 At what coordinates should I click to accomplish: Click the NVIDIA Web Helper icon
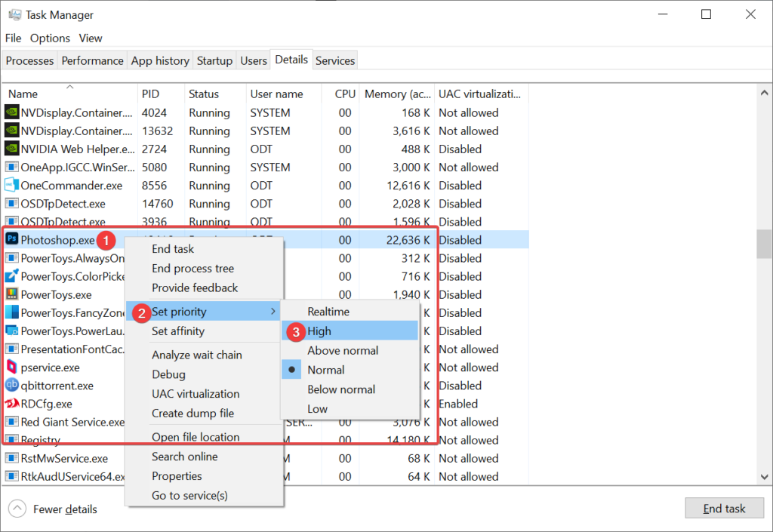point(12,149)
